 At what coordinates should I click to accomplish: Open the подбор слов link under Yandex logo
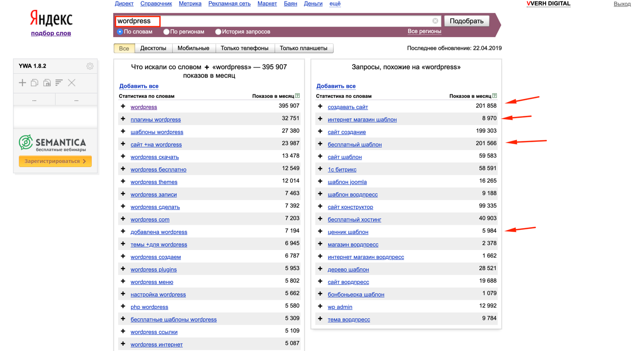coord(51,33)
